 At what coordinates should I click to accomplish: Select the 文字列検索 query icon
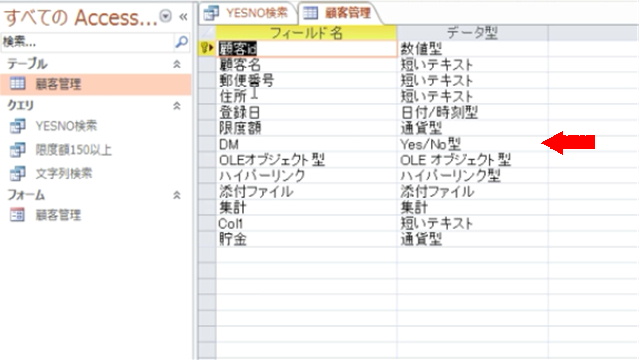[x=18, y=173]
